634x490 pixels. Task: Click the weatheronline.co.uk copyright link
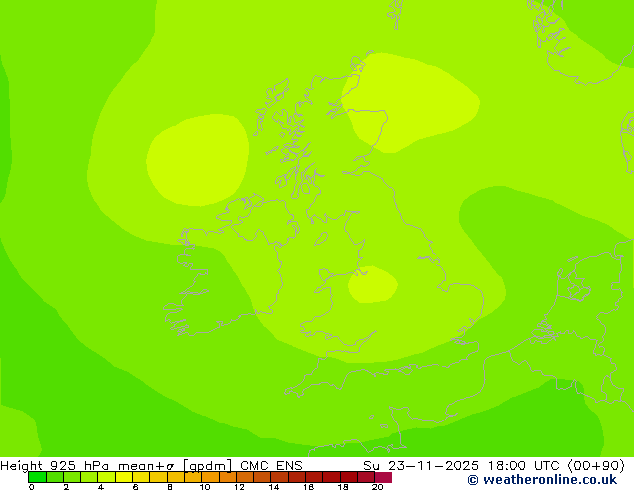(542, 480)
